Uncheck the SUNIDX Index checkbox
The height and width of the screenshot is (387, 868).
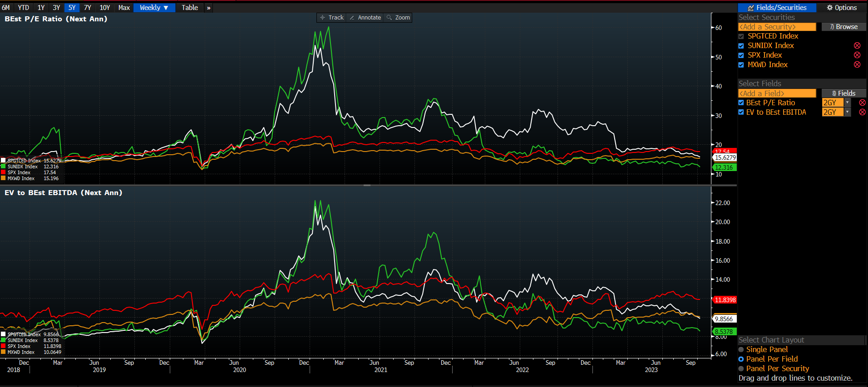point(741,46)
